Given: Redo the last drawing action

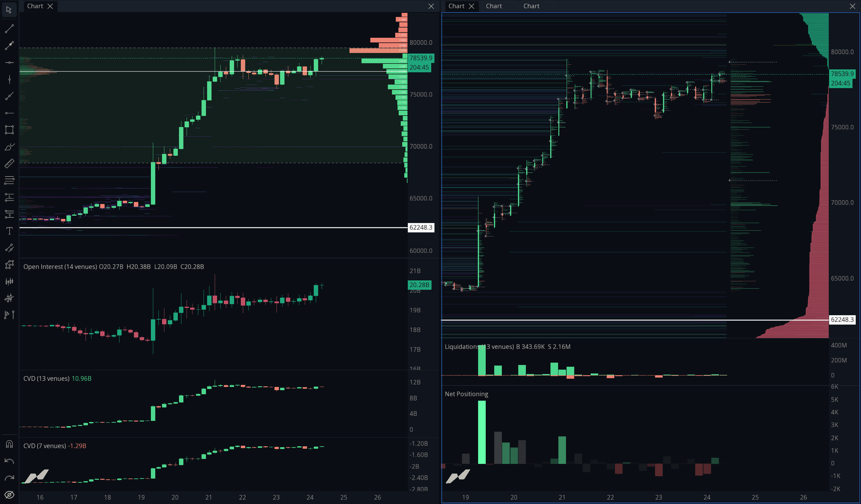Looking at the screenshot, I should coord(9,478).
